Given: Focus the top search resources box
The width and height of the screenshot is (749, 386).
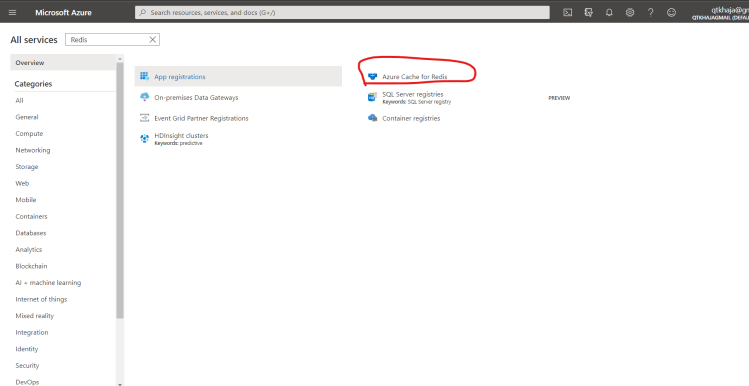Looking at the screenshot, I should [342, 12].
